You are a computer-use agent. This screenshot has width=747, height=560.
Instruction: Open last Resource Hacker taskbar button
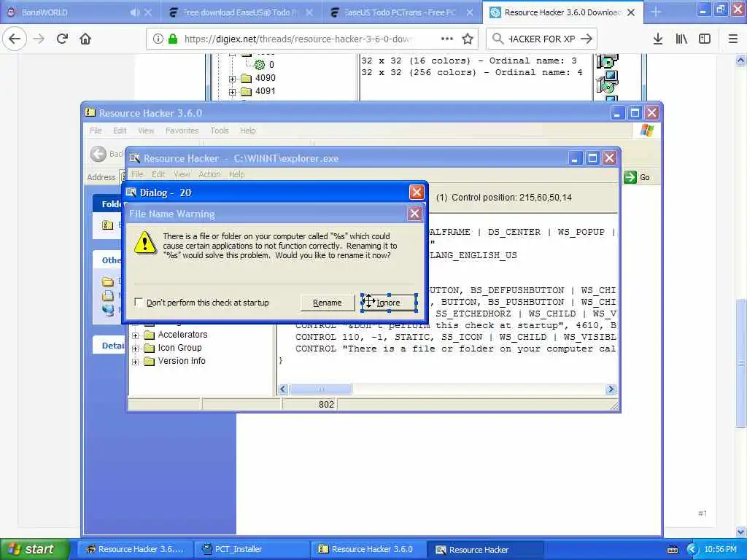tap(485, 550)
